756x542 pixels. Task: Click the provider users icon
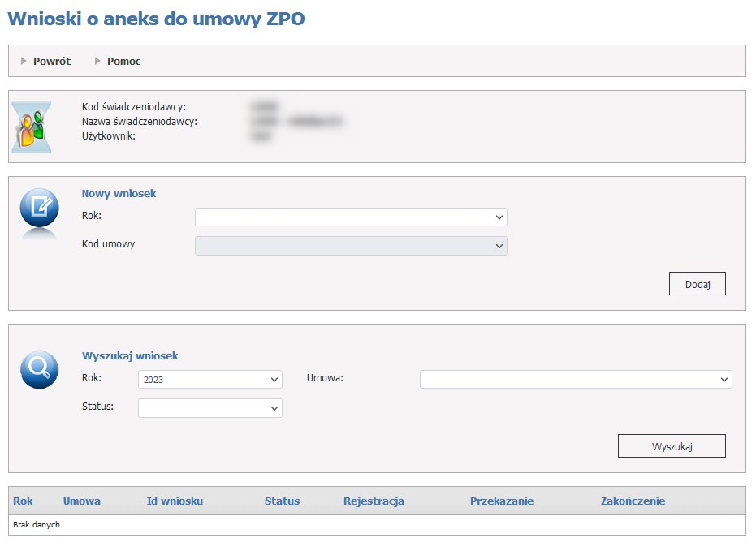pyautogui.click(x=32, y=127)
